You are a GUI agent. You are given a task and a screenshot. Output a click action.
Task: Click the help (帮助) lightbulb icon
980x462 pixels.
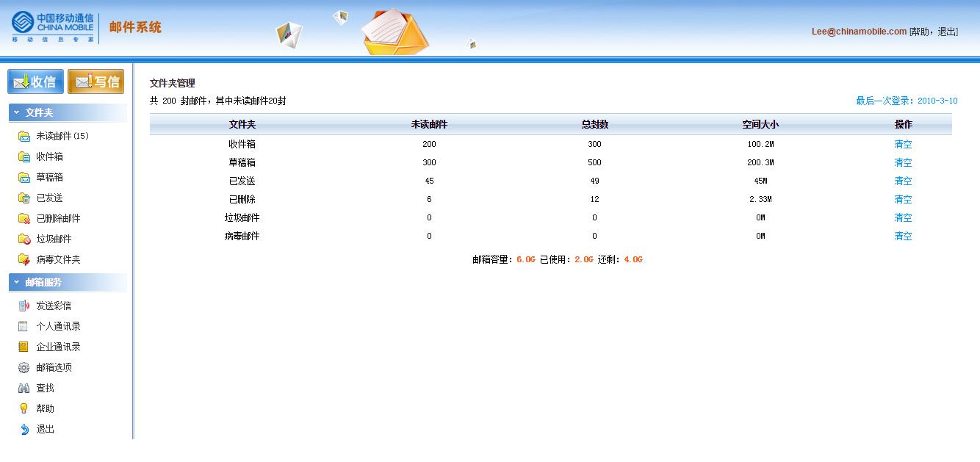[x=24, y=408]
